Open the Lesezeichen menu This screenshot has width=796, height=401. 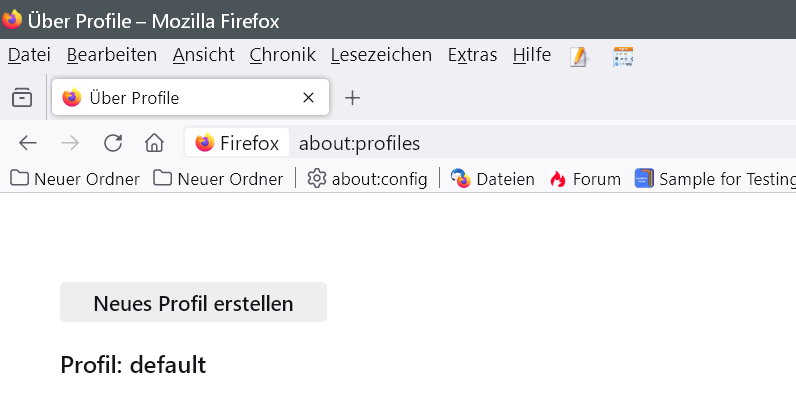(x=381, y=55)
